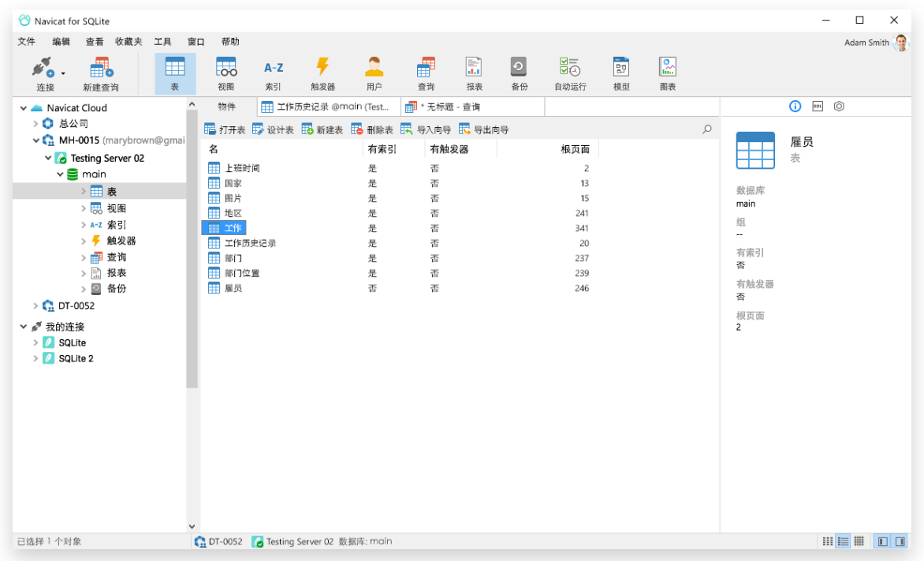This screenshot has height=561, width=924.
Task: Show the hexagon tab icon in right pane
Action: tap(839, 107)
